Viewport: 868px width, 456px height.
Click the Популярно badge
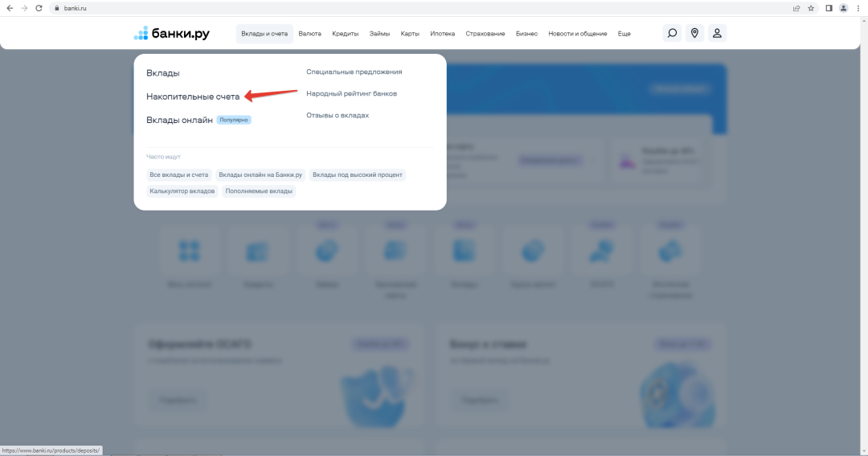(234, 120)
